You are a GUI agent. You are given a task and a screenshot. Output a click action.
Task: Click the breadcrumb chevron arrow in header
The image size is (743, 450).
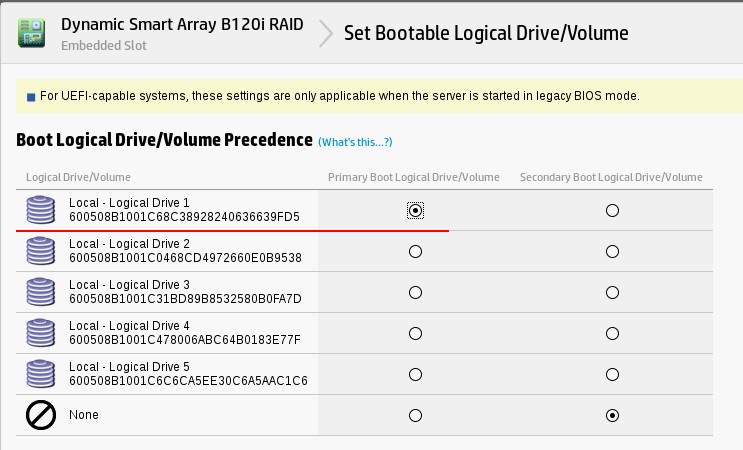click(326, 34)
